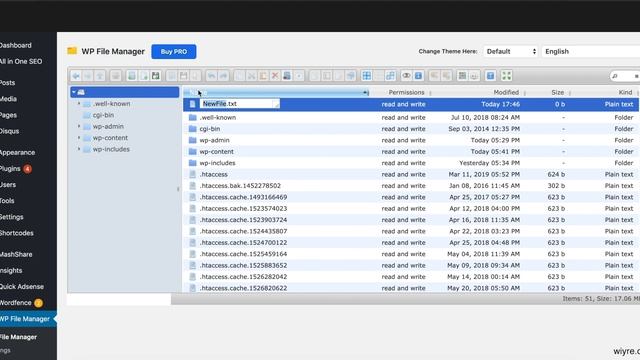Expand wp-includes folder in the tree
The image size is (640, 360).
coord(79,149)
